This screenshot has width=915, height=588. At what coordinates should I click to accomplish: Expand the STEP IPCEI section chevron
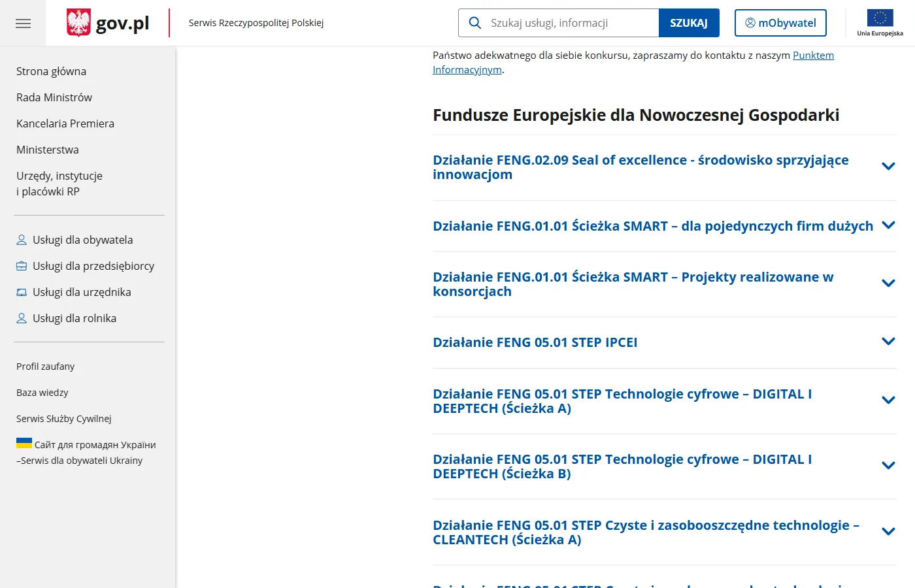tap(888, 341)
